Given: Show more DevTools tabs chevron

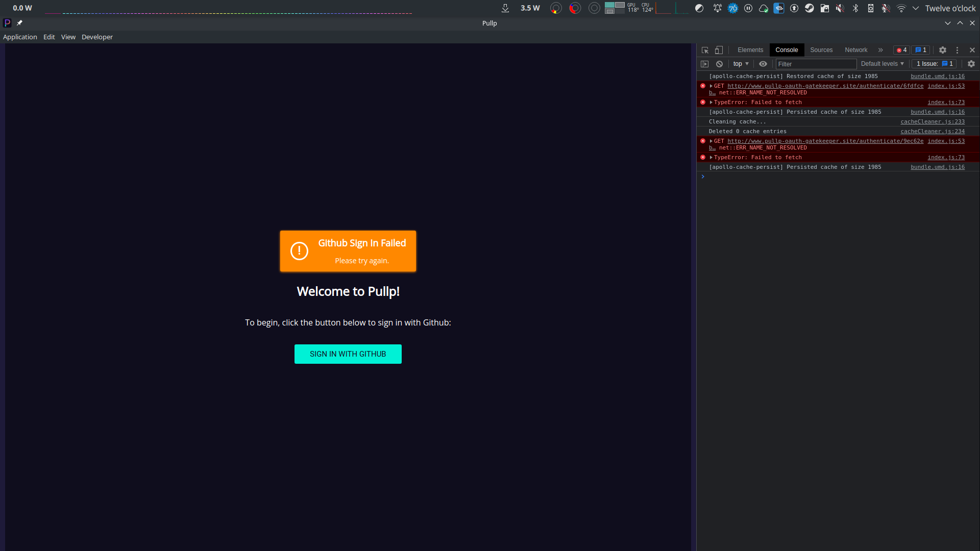Looking at the screenshot, I should coord(880,50).
